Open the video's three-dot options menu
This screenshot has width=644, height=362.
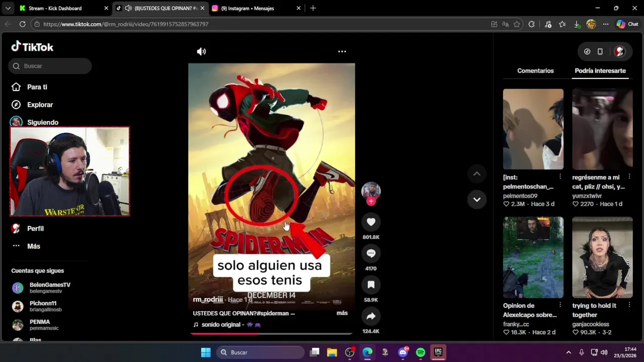(342, 51)
